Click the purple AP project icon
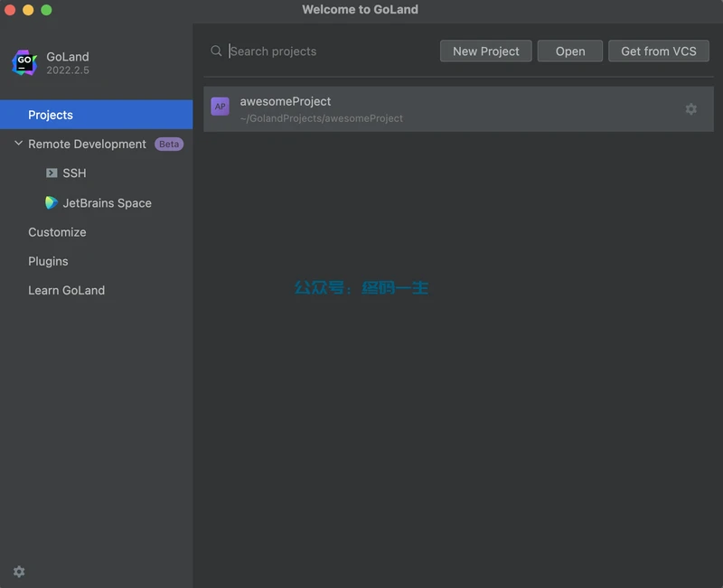 220,107
